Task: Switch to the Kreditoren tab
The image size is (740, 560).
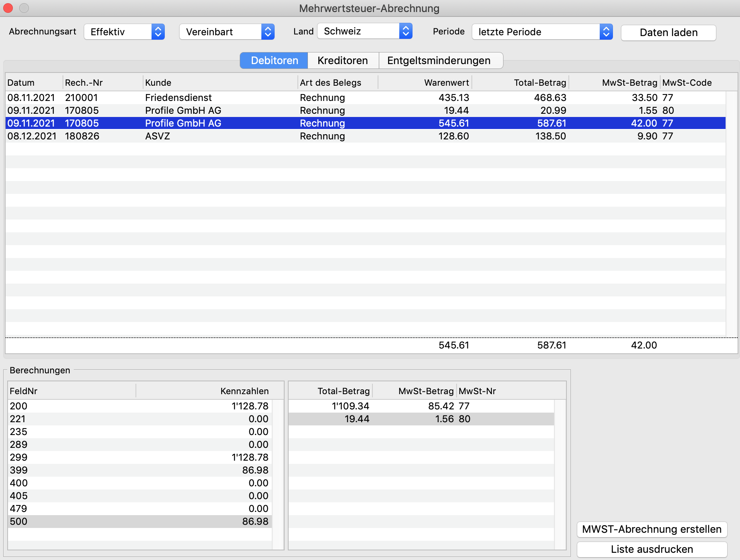Action: (x=343, y=60)
